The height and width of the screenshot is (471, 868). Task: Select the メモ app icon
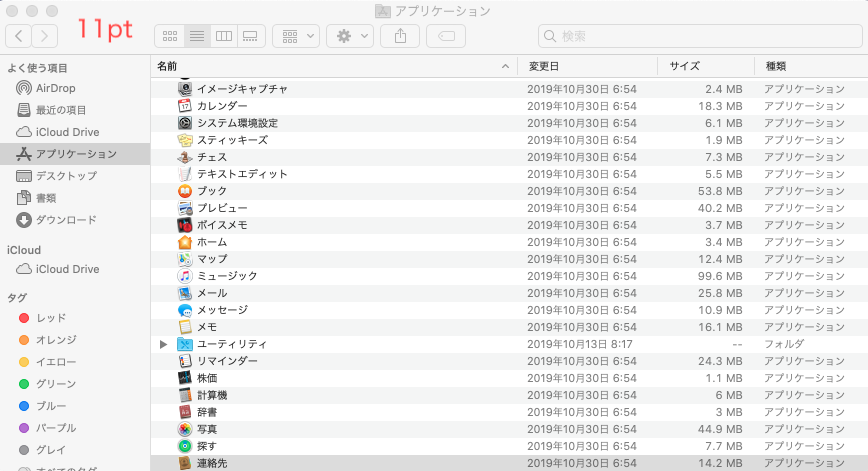185,327
